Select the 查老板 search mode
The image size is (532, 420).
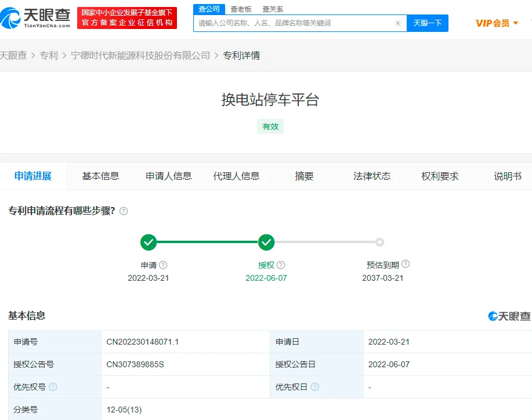pyautogui.click(x=241, y=9)
